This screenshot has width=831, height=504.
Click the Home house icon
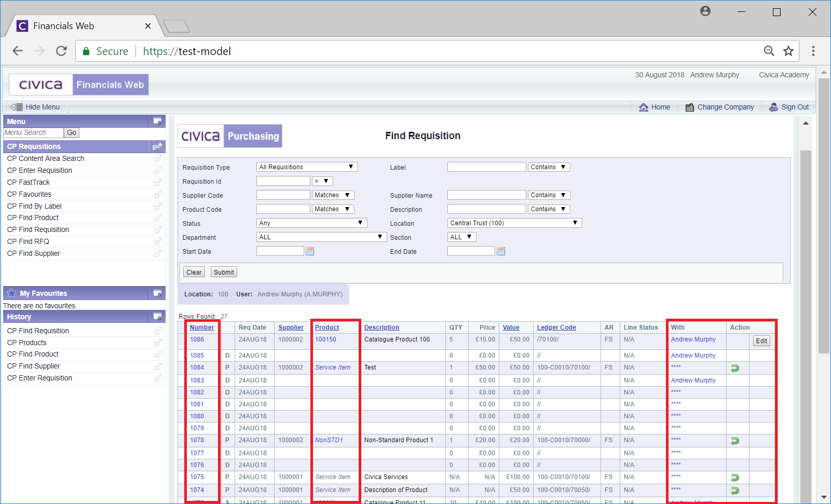(644, 107)
